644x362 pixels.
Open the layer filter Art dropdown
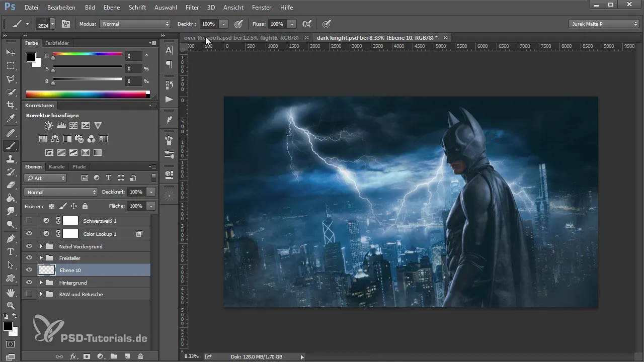(45, 178)
